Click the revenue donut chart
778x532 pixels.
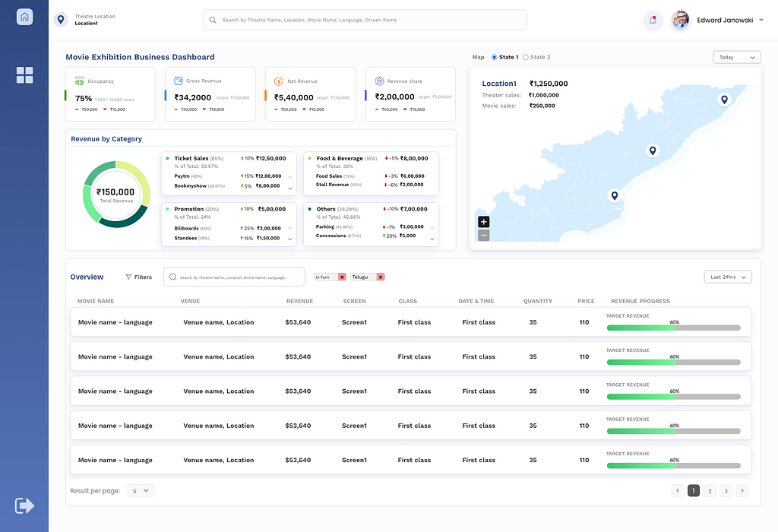point(116,194)
